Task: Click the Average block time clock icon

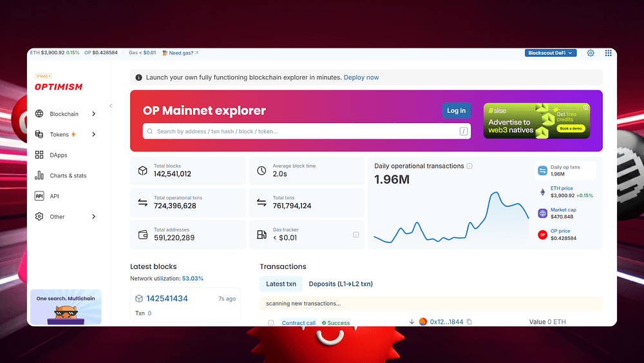Action: (261, 171)
